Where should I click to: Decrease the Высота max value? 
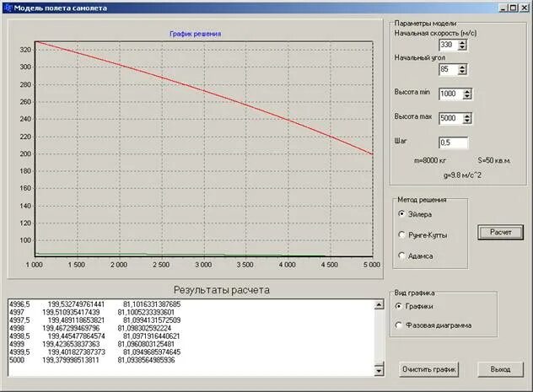pos(467,121)
